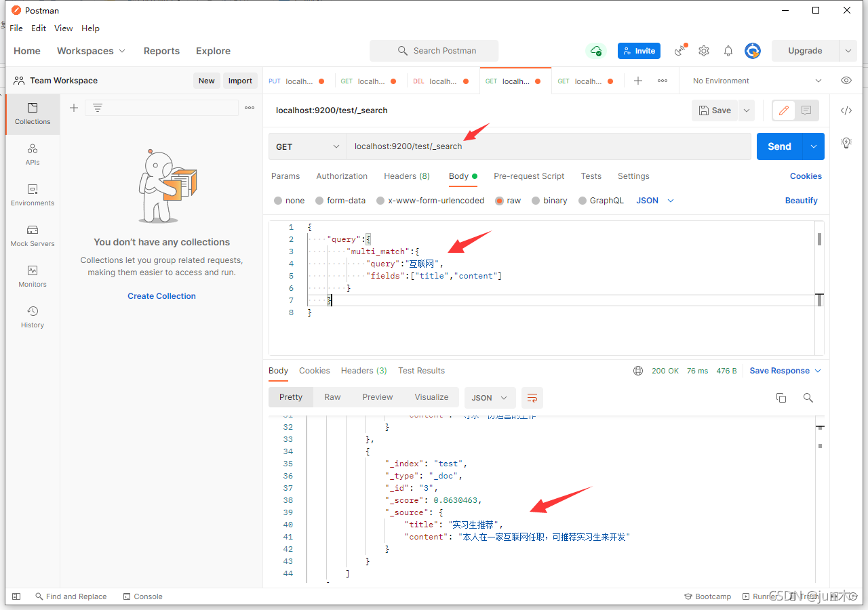Expand the Upgrade button arrow
868x610 pixels.
848,51
